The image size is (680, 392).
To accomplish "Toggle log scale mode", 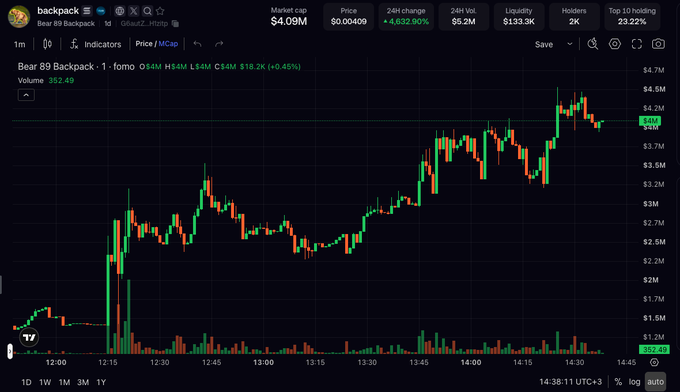I will click(634, 382).
